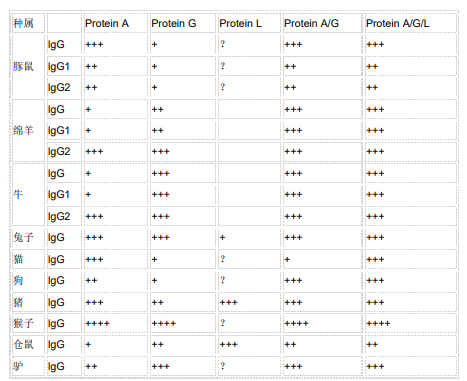Image resolution: width=467 pixels, height=381 pixels.
Task: Click the 兔子 species cell
Action: [x=28, y=237]
